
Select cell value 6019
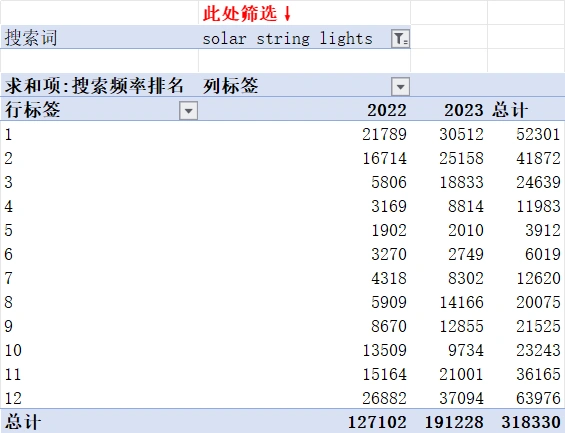pyautogui.click(x=543, y=254)
